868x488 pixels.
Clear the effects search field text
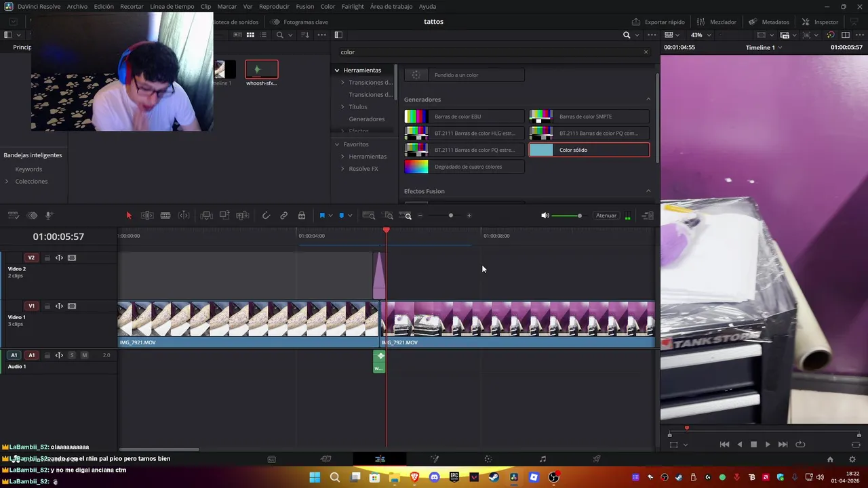pyautogui.click(x=646, y=52)
